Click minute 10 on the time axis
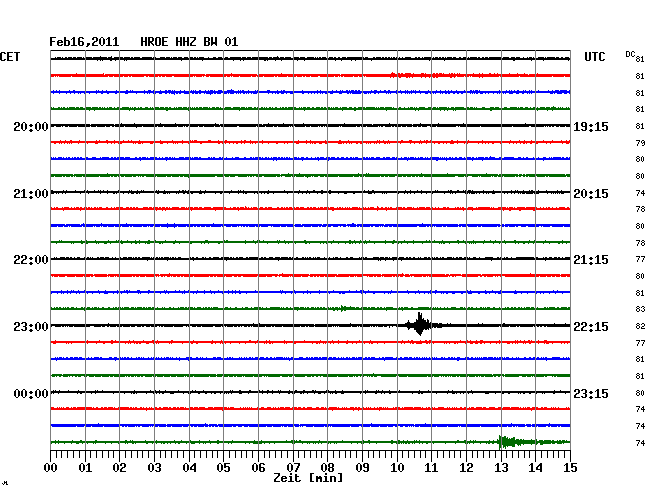 (397, 467)
